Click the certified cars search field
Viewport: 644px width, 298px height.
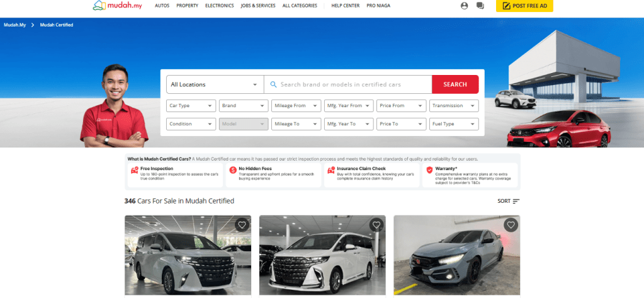coord(349,84)
